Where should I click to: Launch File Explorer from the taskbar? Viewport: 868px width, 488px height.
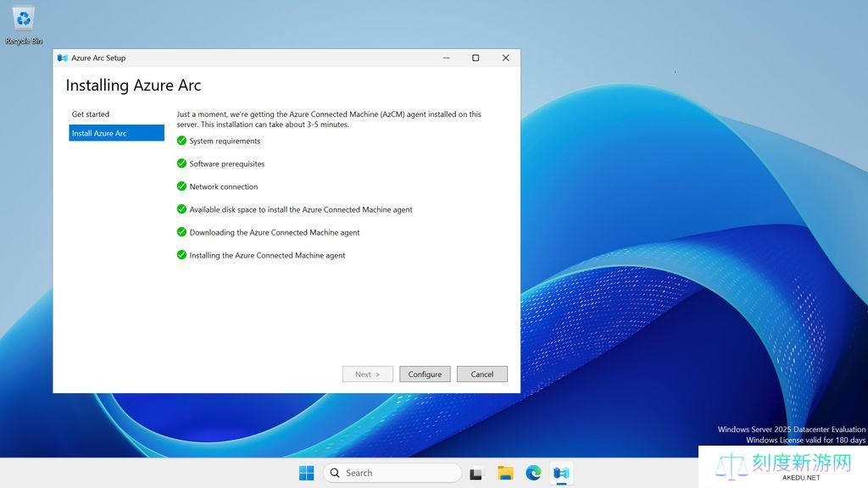505,473
